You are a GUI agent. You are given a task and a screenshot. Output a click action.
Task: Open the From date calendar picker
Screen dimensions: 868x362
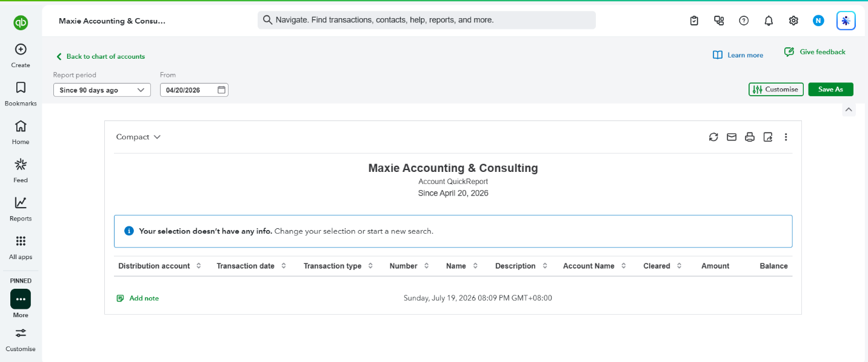(x=221, y=90)
